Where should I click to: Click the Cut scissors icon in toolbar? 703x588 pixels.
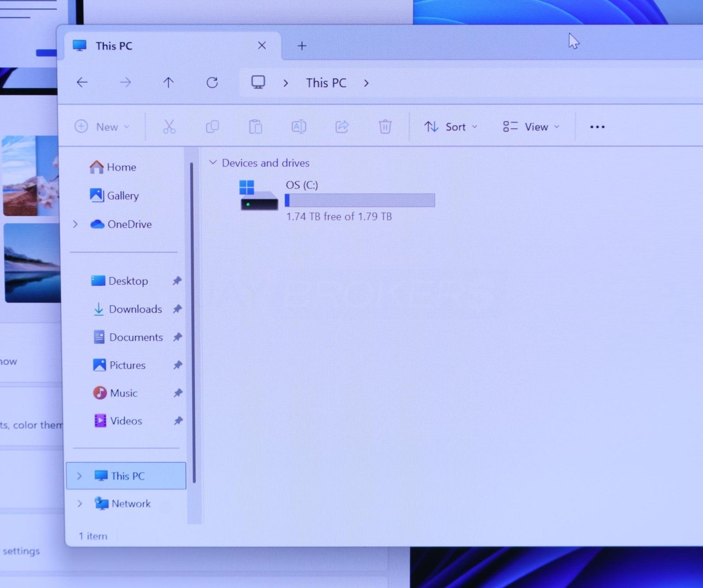pyautogui.click(x=169, y=127)
